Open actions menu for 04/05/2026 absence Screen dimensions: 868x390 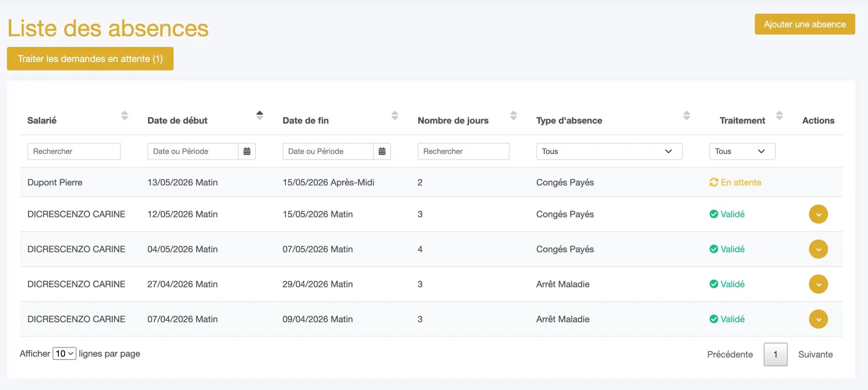(818, 249)
